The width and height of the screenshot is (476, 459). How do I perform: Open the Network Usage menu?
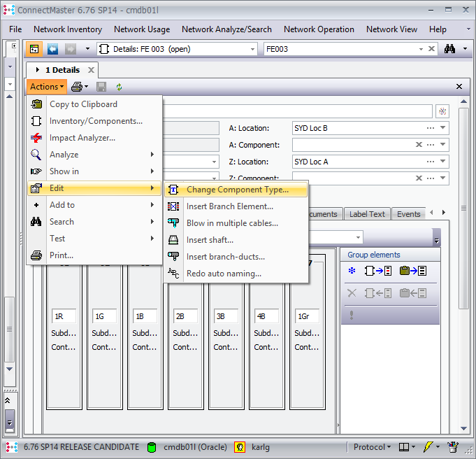(x=142, y=29)
